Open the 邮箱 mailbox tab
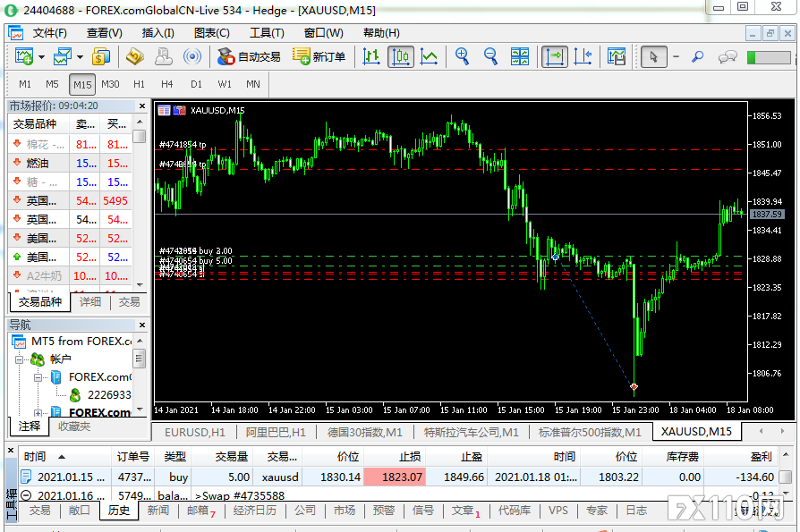The height and width of the screenshot is (532, 800). pyautogui.click(x=201, y=510)
